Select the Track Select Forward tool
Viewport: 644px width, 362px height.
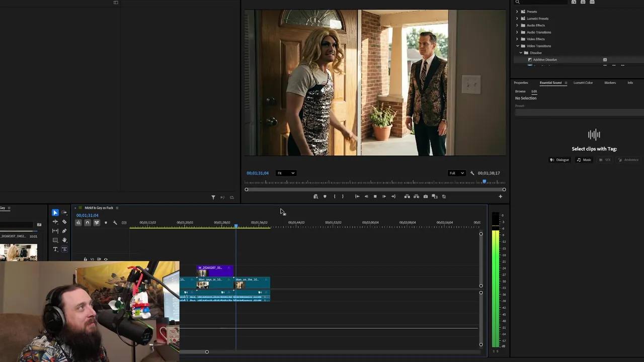(x=64, y=213)
